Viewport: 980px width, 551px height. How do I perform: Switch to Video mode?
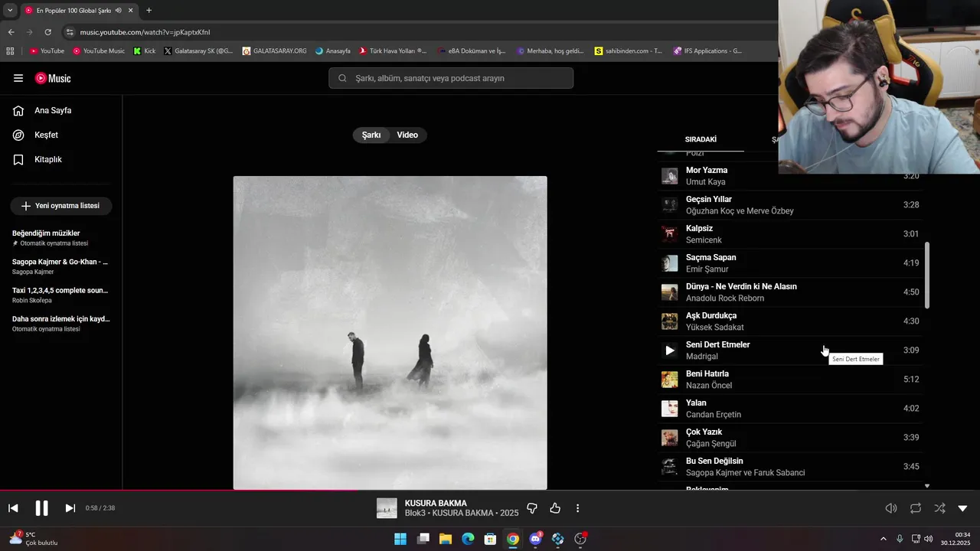407,135
